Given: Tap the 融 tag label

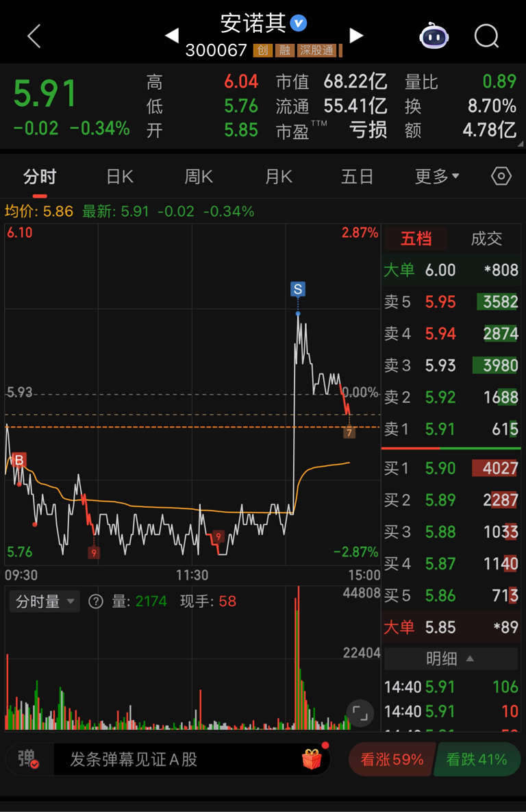Looking at the screenshot, I should click(x=285, y=50).
